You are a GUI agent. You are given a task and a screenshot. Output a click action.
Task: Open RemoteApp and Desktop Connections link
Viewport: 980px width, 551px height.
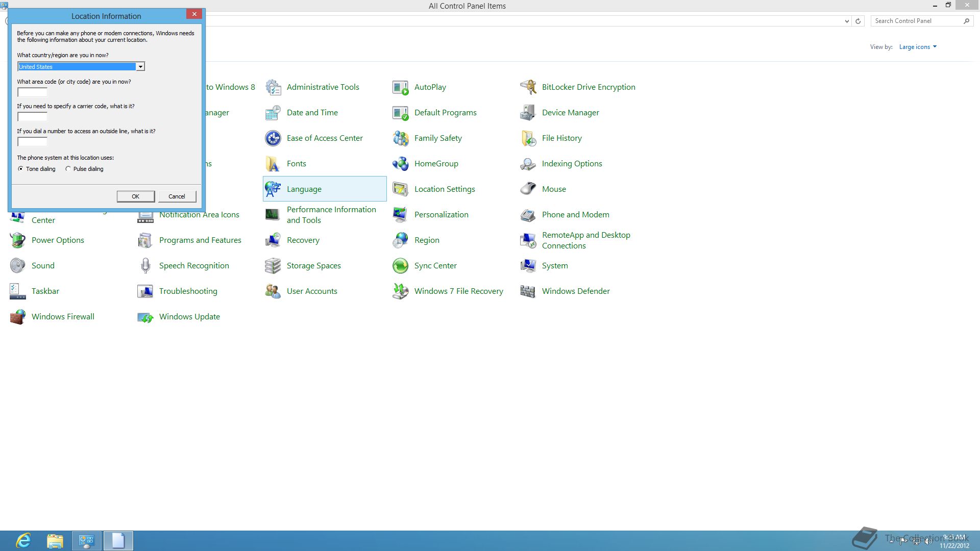(586, 240)
